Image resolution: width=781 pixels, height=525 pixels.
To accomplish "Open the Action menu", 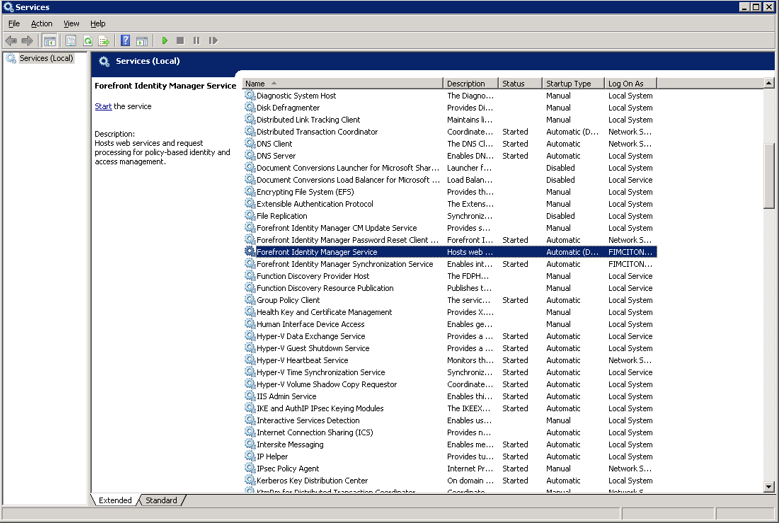I will point(41,23).
